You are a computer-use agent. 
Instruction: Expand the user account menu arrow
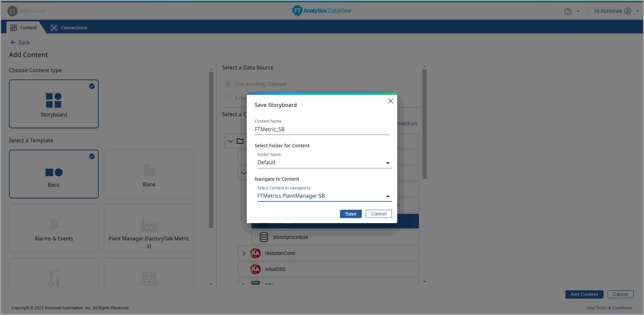(x=638, y=11)
